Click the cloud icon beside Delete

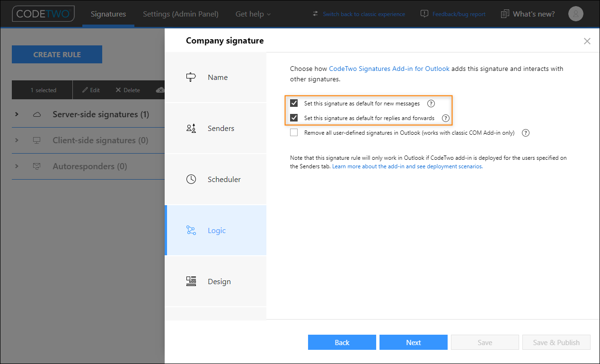[160, 90]
